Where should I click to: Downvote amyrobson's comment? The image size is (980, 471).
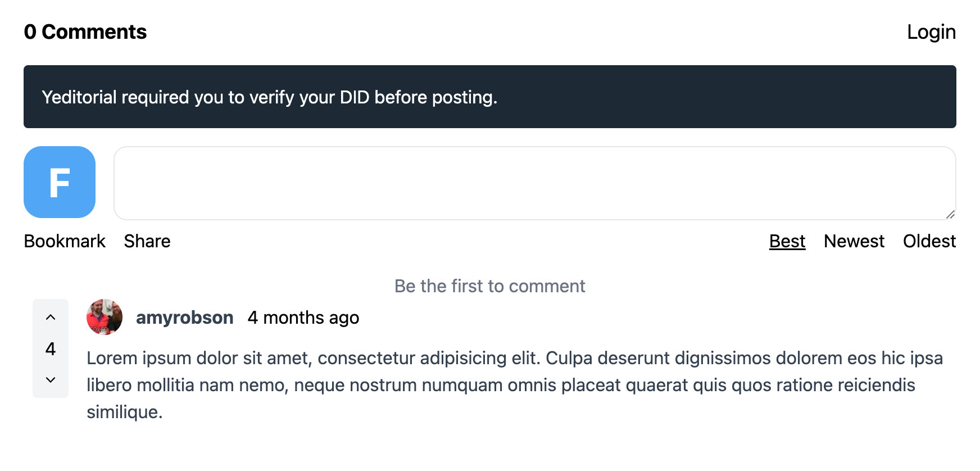click(51, 380)
